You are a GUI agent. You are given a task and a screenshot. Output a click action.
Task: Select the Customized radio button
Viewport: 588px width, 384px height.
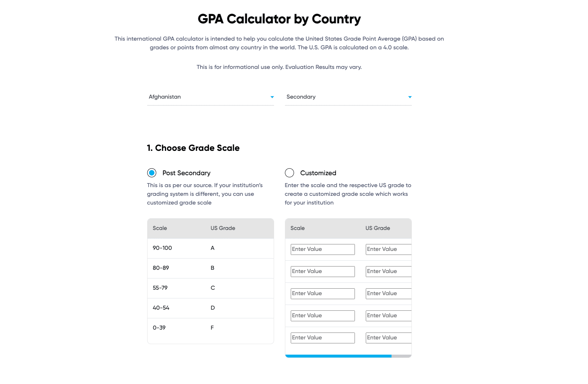[290, 173]
